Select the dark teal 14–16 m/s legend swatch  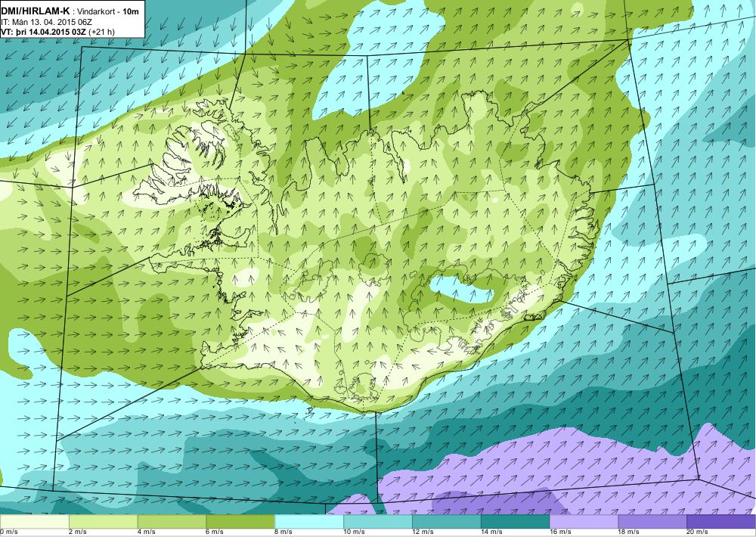(x=516, y=521)
